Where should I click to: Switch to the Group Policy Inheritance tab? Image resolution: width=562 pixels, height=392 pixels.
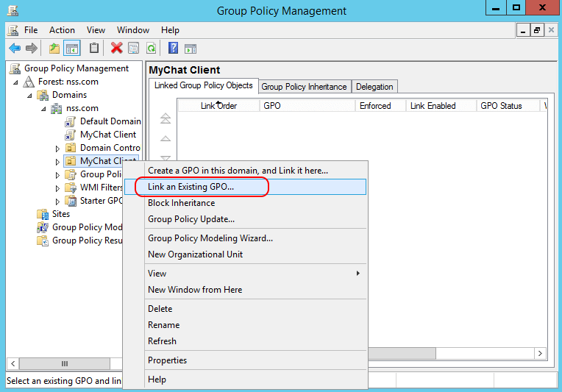point(304,87)
